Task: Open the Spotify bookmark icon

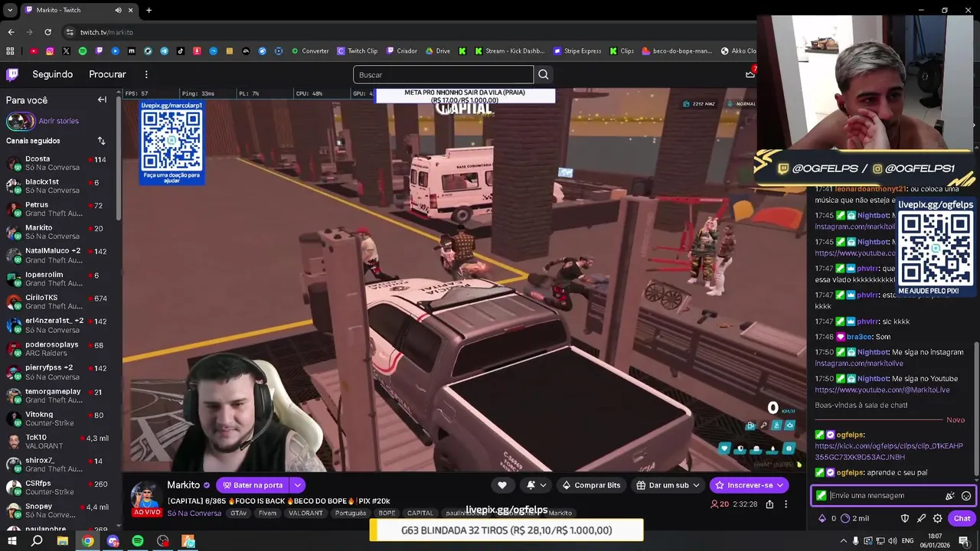Action: point(83,51)
